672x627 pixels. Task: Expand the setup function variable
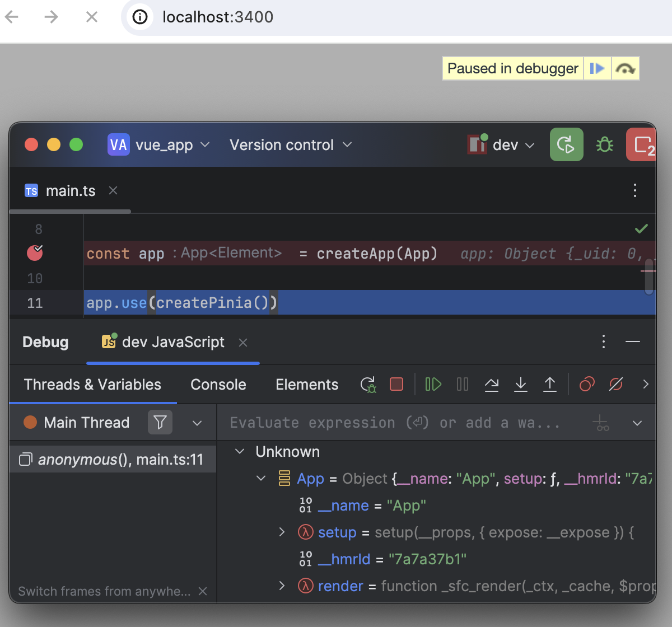[282, 532]
